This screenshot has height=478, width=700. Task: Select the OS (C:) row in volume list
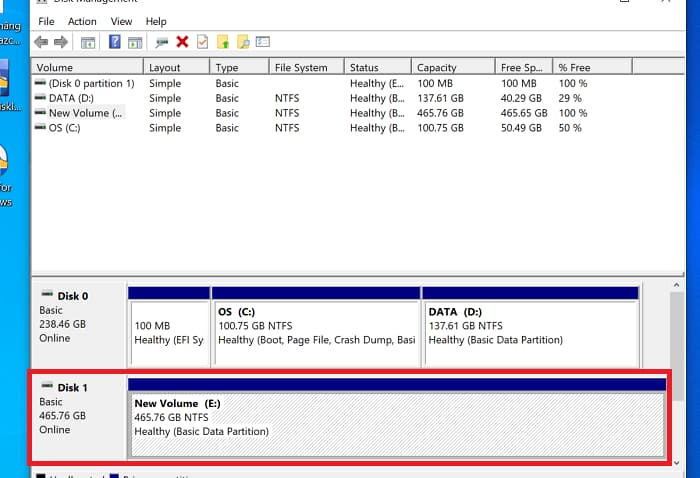(x=65, y=128)
